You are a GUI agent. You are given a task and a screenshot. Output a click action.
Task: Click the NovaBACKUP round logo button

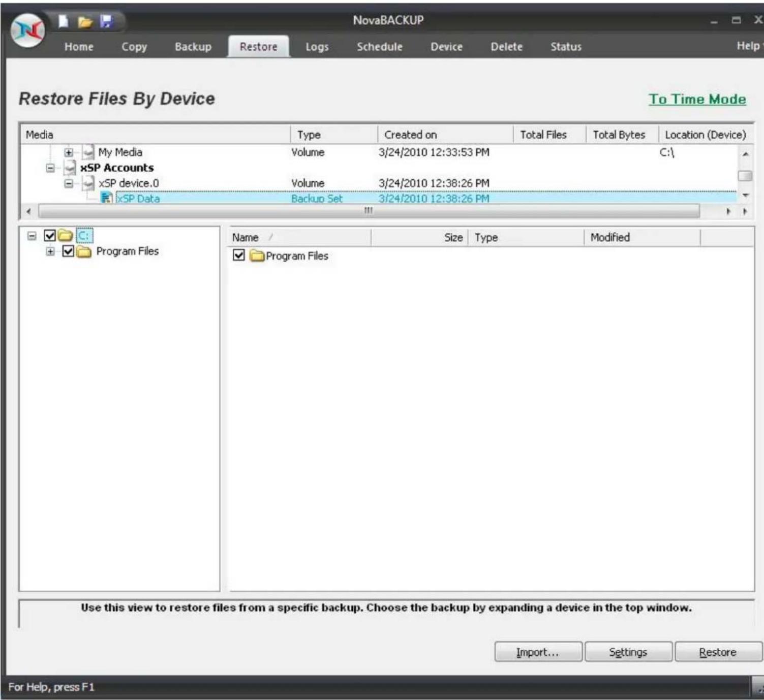(x=27, y=30)
